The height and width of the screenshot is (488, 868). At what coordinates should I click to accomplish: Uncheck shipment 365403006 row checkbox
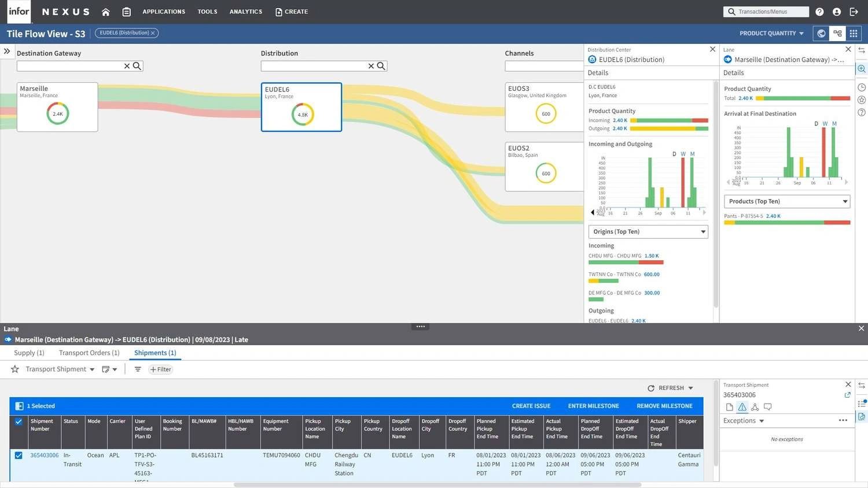pyautogui.click(x=19, y=456)
